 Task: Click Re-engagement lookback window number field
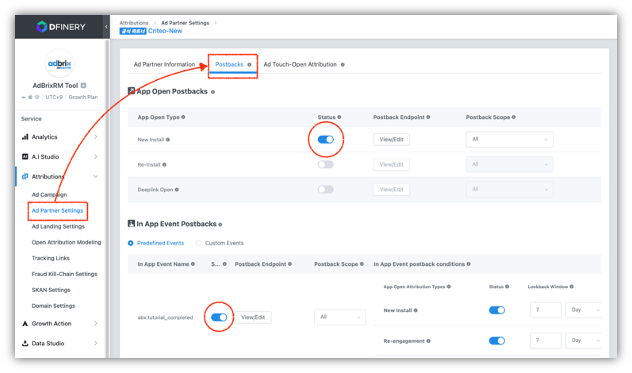546,341
